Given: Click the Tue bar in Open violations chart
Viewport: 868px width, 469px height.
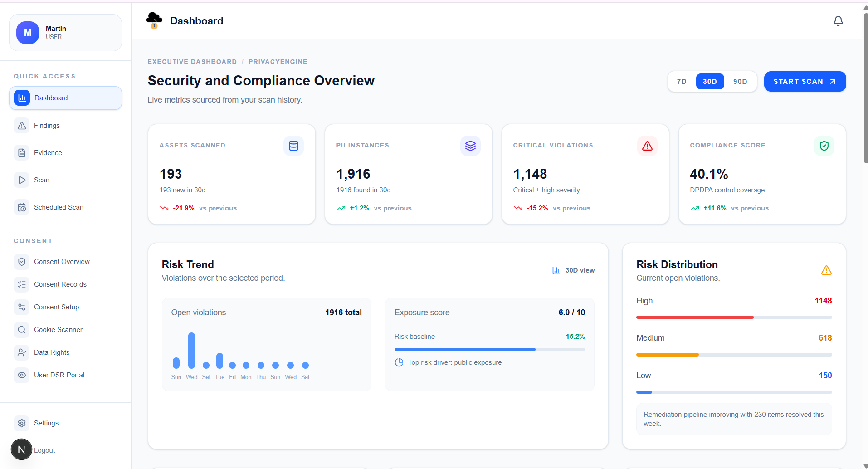Looking at the screenshot, I should coord(220,361).
